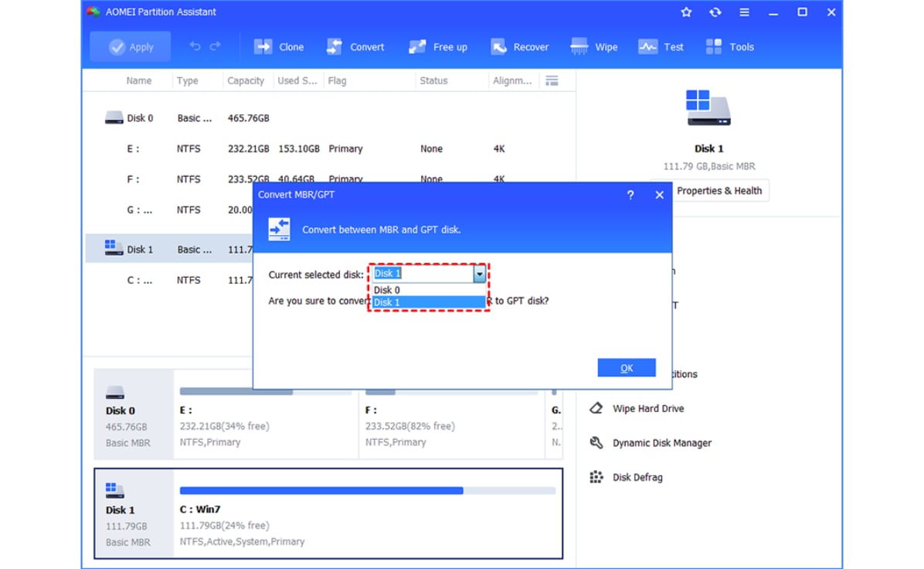Select the C: partition row in list
This screenshot has height=569, width=924.
click(x=170, y=280)
